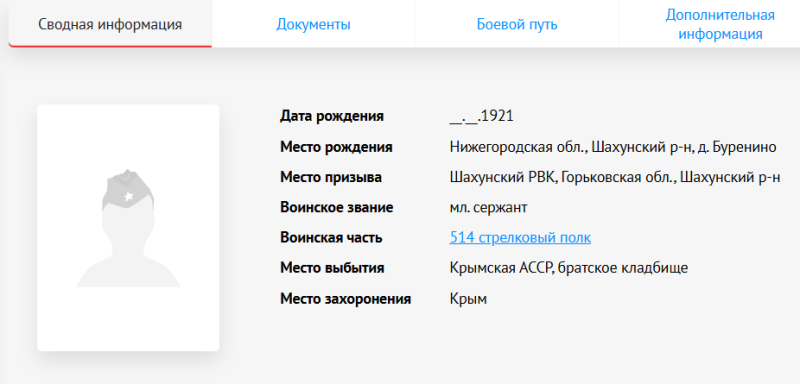This screenshot has height=384, width=800.
Task: Click the Воинское звание label
Action: tap(337, 208)
